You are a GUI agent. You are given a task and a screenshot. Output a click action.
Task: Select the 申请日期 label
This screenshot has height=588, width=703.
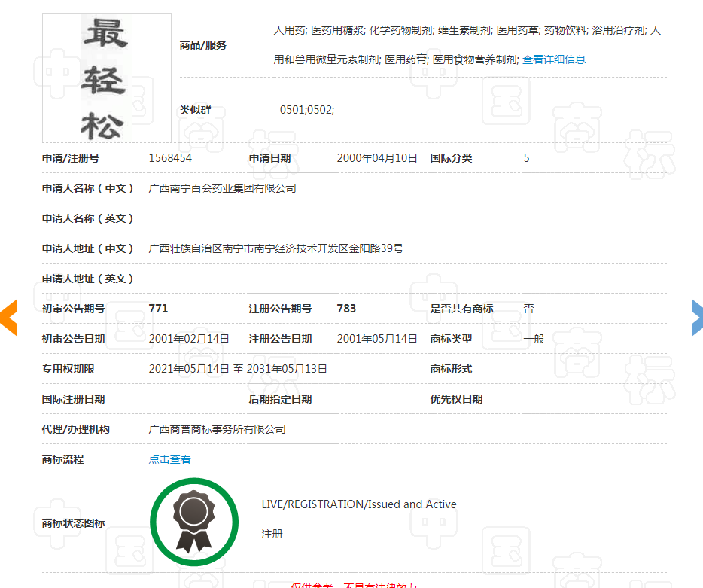(270, 158)
